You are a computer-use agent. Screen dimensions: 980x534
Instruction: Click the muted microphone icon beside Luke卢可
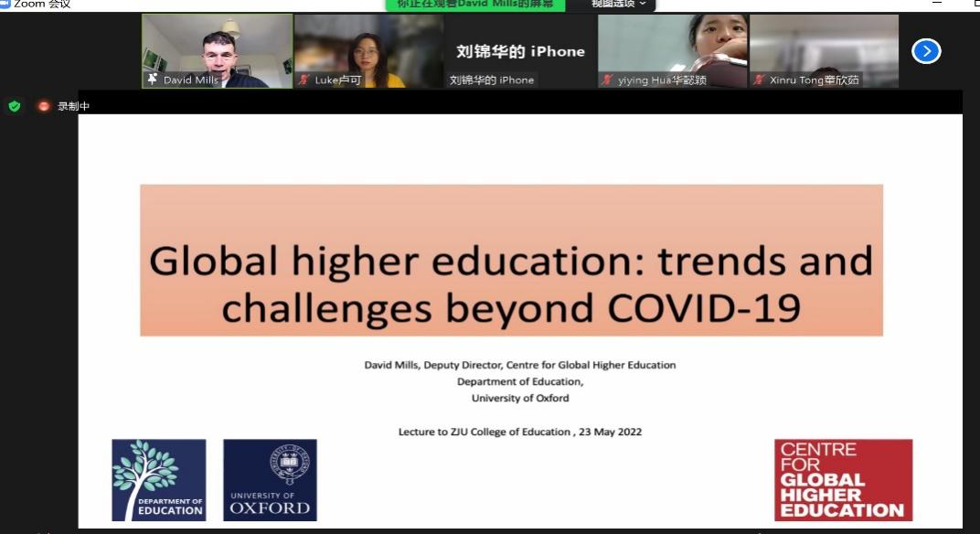pos(304,80)
